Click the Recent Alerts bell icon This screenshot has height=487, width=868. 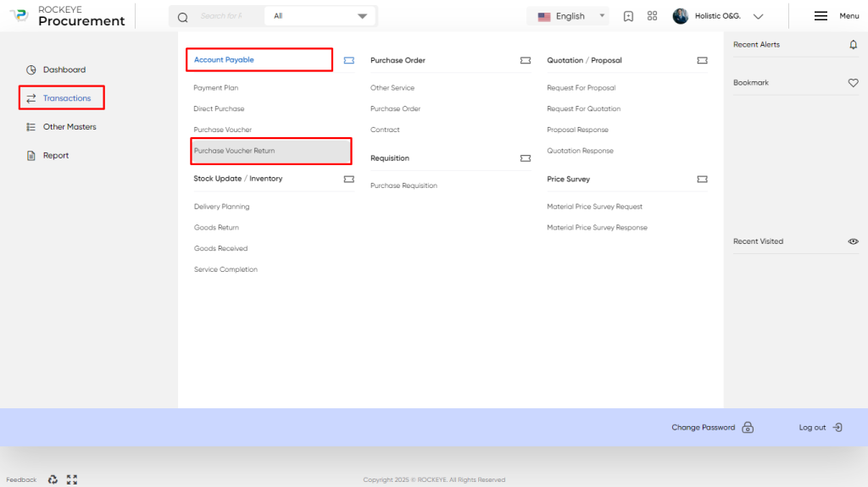point(853,45)
